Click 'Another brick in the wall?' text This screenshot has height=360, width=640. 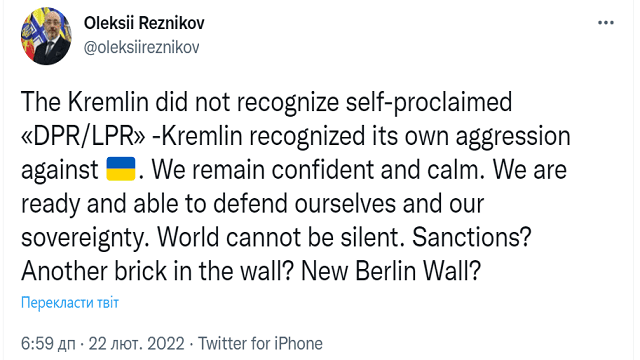pos(157,271)
